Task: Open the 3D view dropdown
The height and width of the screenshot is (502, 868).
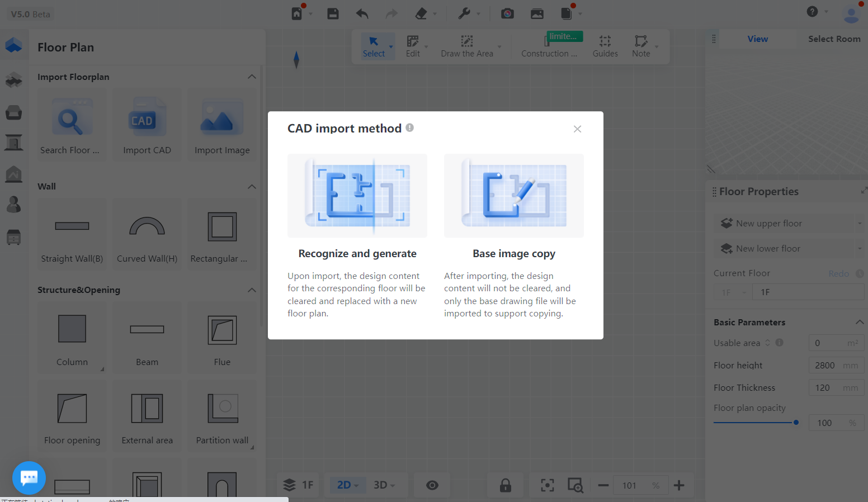Action: click(x=384, y=485)
